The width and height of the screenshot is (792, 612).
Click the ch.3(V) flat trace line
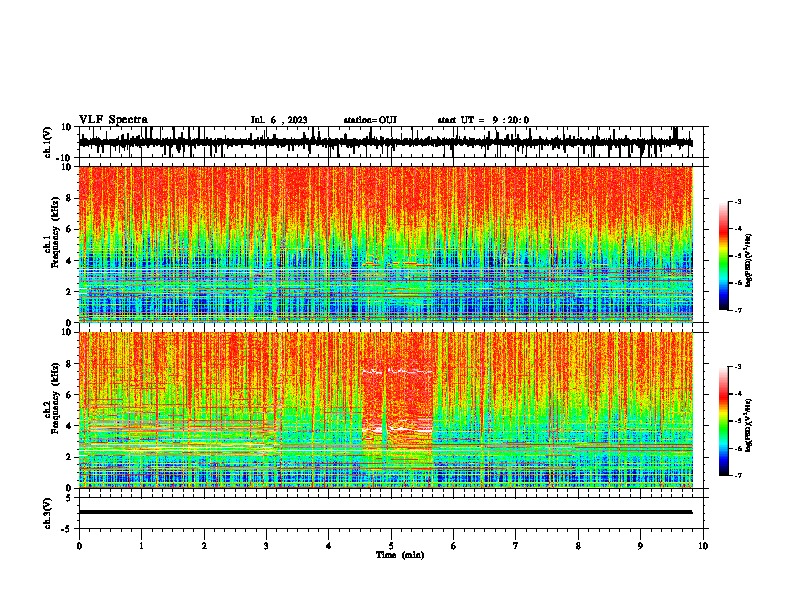[385, 512]
